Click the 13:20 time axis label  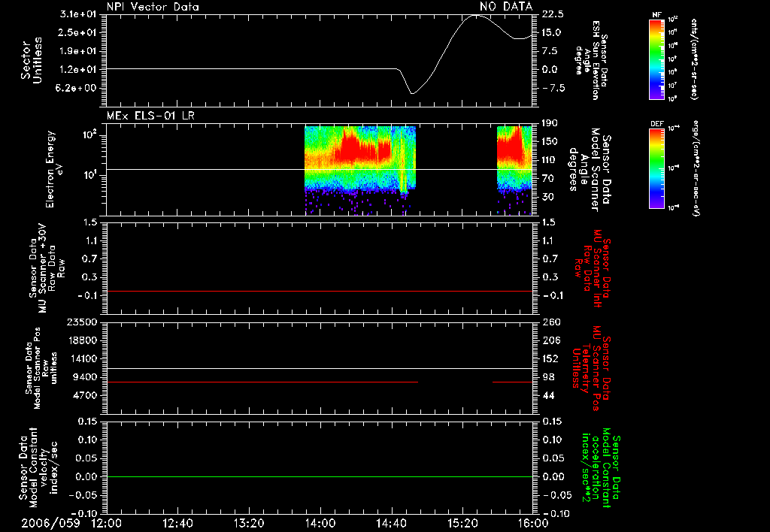point(249,523)
